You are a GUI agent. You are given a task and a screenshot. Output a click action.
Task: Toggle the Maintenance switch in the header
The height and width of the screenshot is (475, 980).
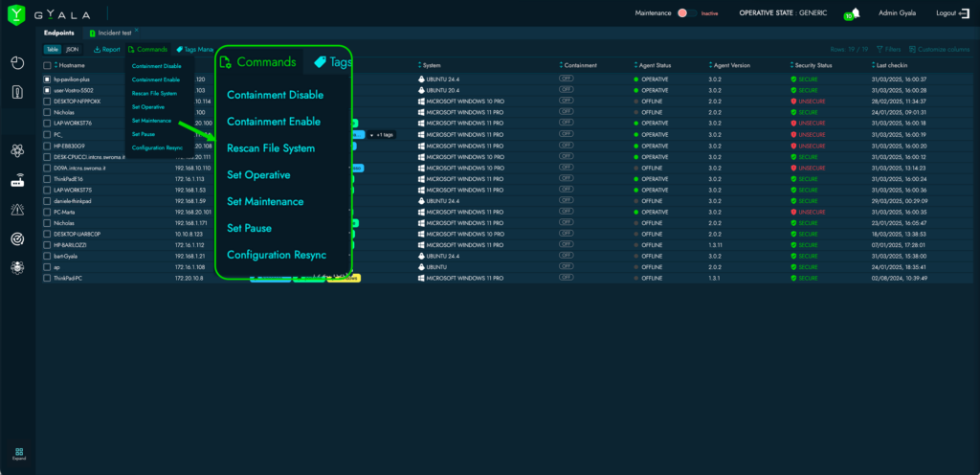(684, 13)
